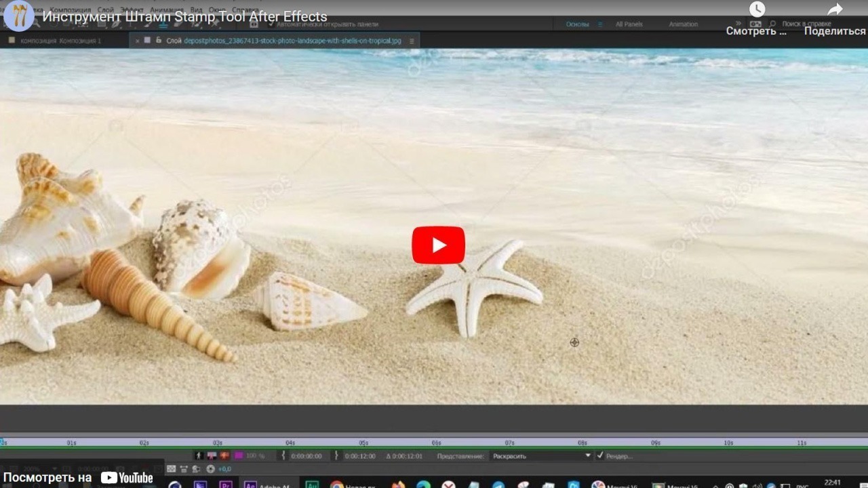Open the video title link
Image resolution: width=868 pixels, height=488 pixels.
pos(184,17)
